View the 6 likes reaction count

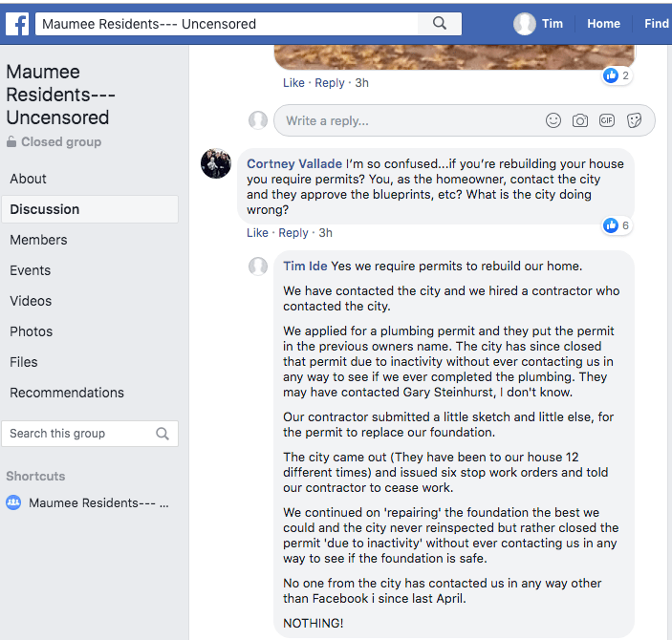click(x=617, y=225)
